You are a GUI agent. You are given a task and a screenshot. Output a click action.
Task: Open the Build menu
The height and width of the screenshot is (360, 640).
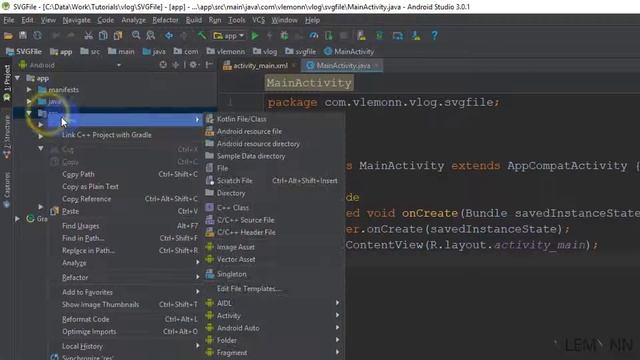click(x=193, y=20)
